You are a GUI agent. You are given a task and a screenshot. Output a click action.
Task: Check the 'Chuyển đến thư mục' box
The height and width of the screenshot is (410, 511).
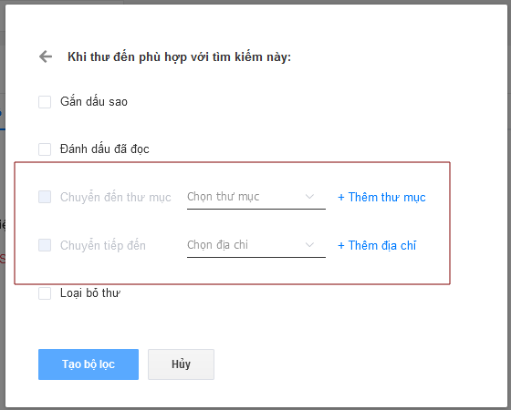pyautogui.click(x=45, y=197)
